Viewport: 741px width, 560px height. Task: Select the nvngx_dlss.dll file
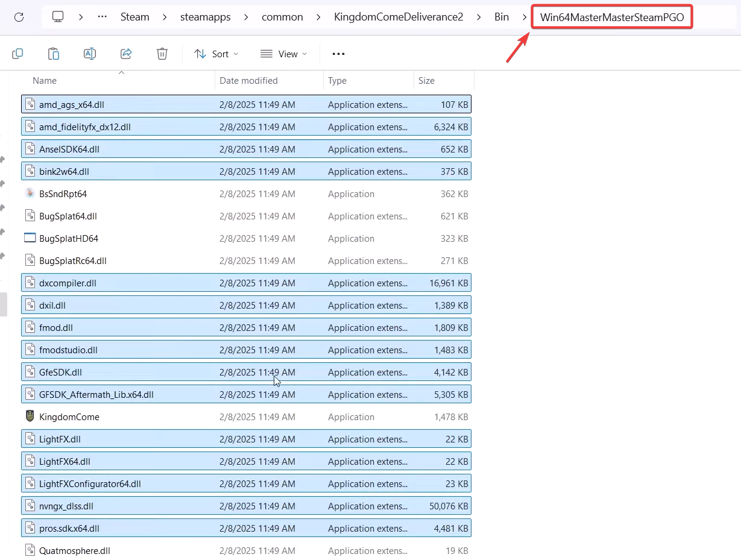[x=66, y=506]
